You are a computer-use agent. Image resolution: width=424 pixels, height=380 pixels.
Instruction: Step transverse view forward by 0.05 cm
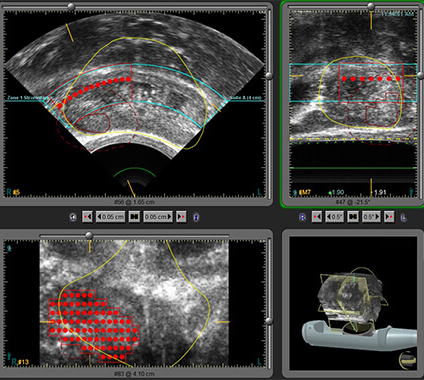pos(158,217)
